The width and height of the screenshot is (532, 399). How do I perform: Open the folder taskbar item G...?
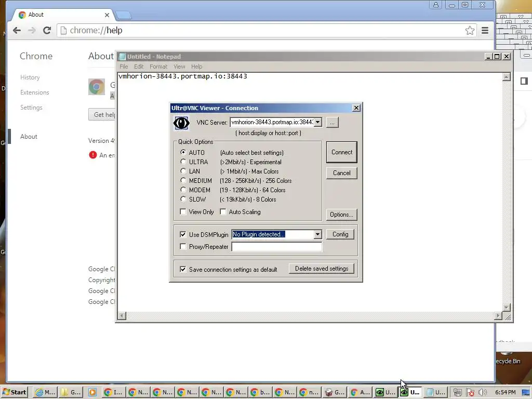pyautogui.click(x=71, y=392)
